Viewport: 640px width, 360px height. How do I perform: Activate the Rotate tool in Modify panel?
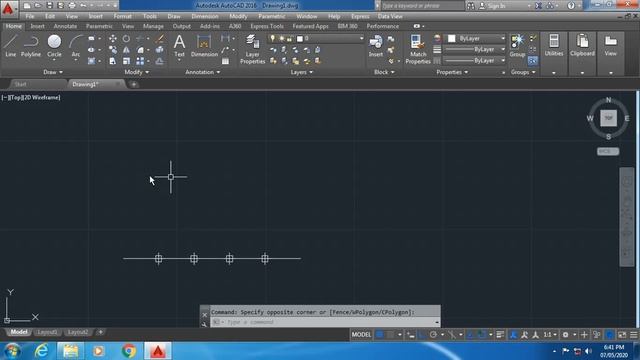tap(127, 38)
